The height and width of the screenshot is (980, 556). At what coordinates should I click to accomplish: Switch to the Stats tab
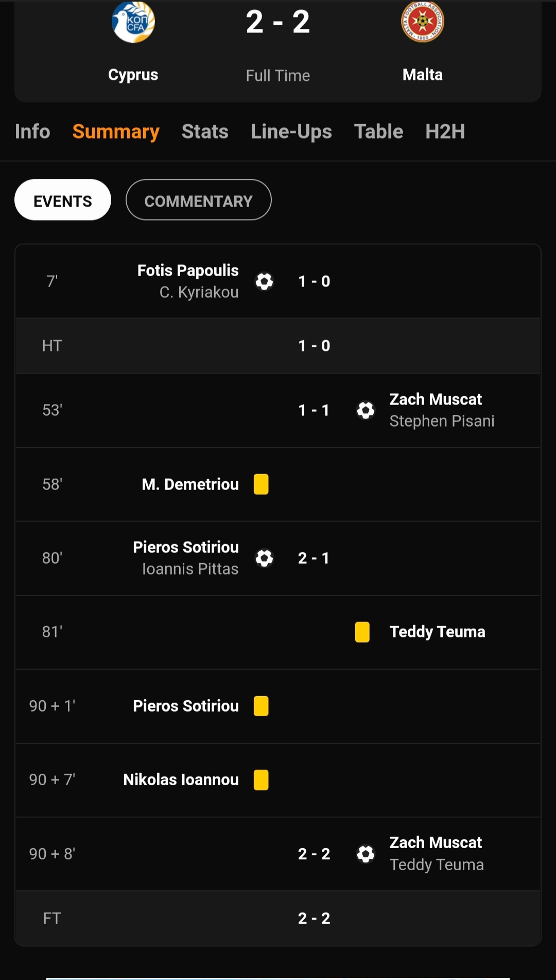coord(205,131)
